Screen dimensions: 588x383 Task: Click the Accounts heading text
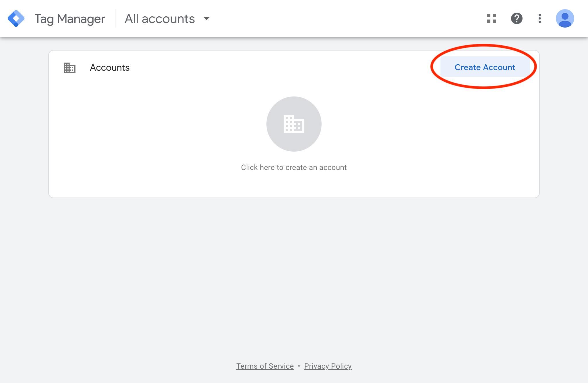[x=110, y=67]
